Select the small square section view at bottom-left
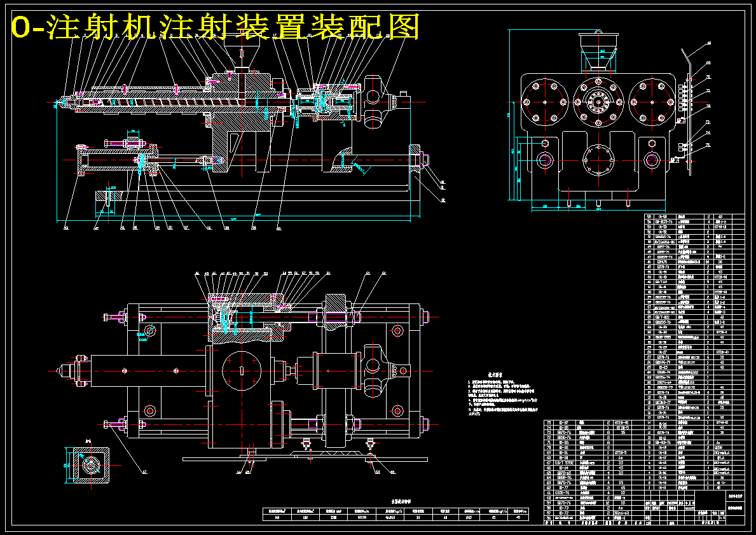 point(90,464)
